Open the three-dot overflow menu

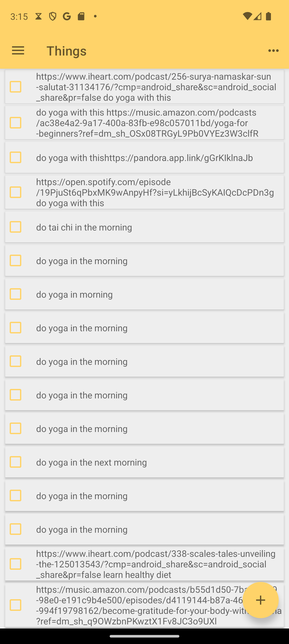point(273,51)
